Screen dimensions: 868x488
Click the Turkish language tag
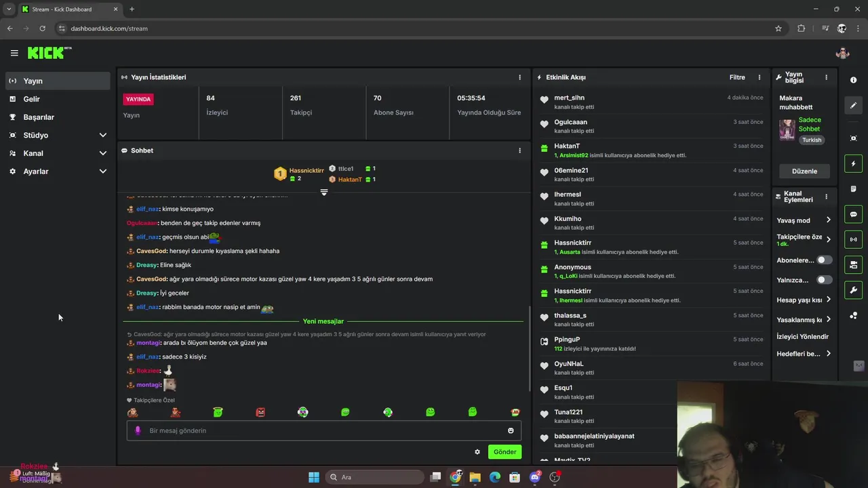click(812, 140)
